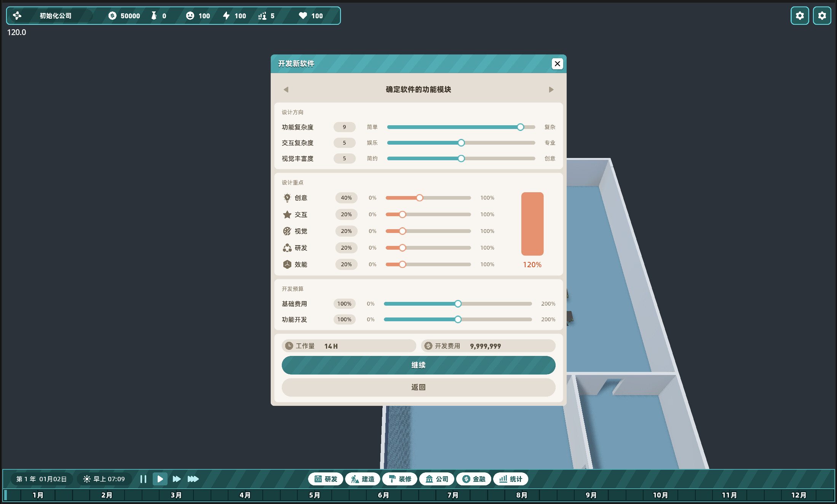Set game to double fast-forward speed
The width and height of the screenshot is (837, 504).
[x=176, y=479]
